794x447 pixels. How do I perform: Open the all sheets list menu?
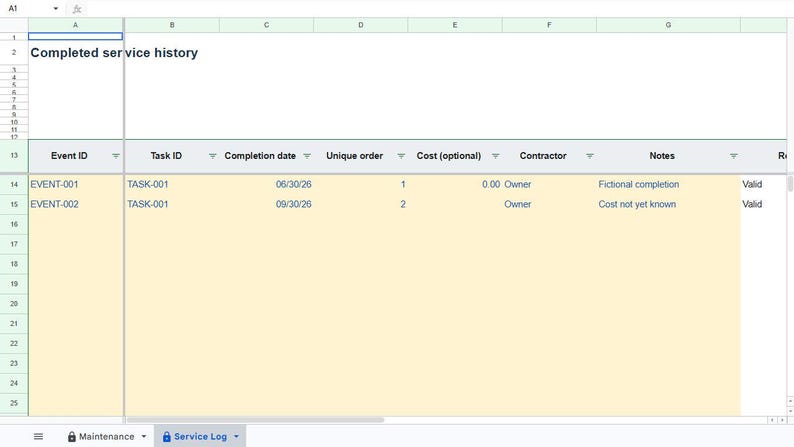[38, 436]
